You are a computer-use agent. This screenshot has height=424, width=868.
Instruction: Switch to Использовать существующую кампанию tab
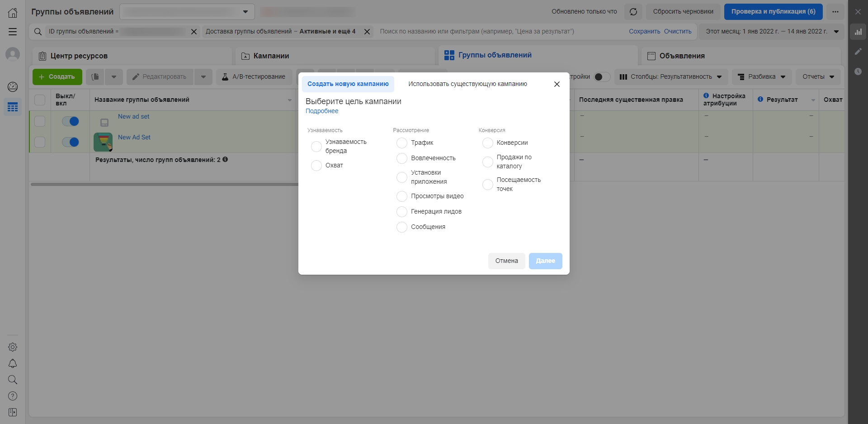pyautogui.click(x=467, y=84)
